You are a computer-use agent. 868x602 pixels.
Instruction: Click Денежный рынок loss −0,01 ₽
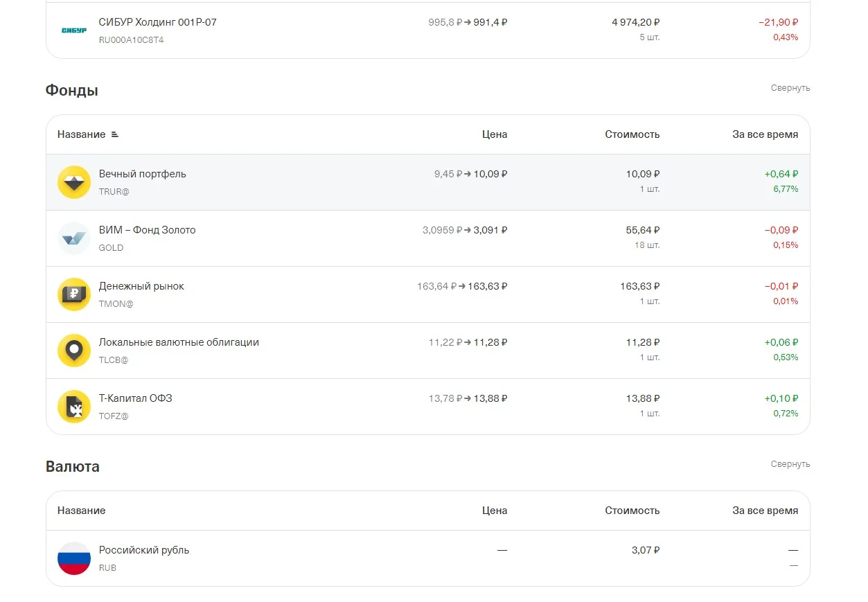click(x=781, y=286)
